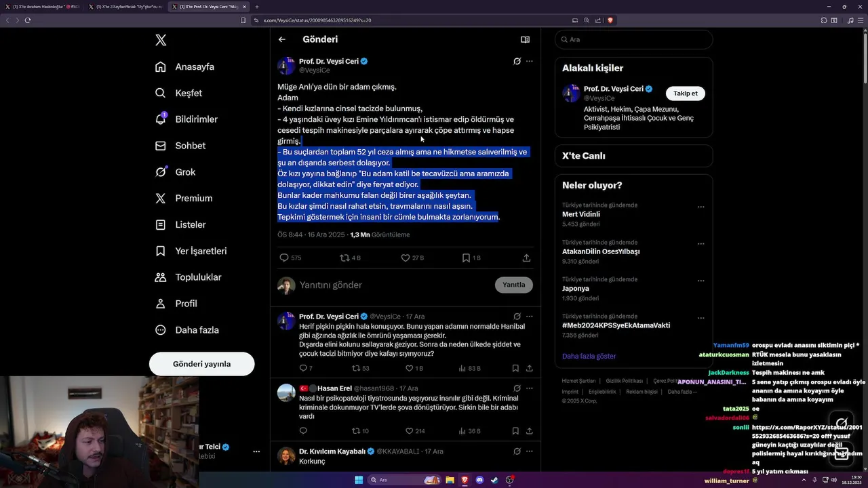Open account menu dots beside Telci
Image resolution: width=868 pixels, height=488 pixels.
click(x=256, y=451)
